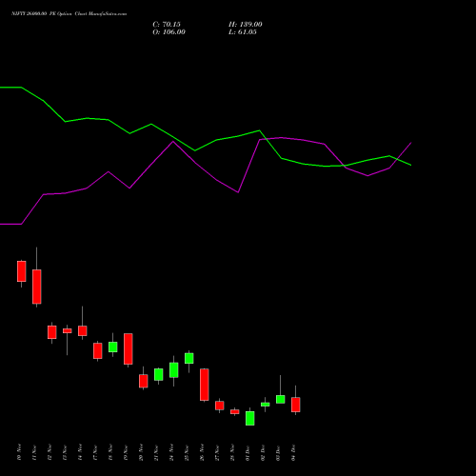Select the red candlestick for 20 Nov
This screenshot has height=476, width=476.
[x=144, y=381]
